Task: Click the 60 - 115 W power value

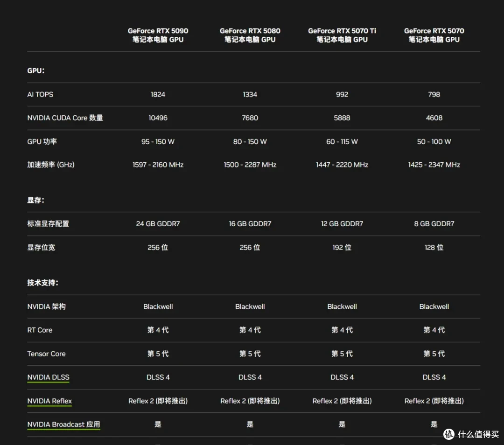Action: click(342, 142)
